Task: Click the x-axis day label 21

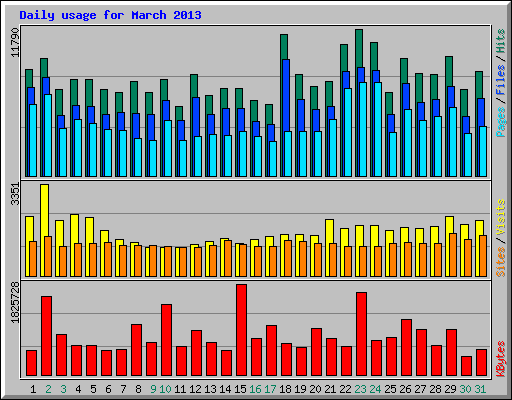Action: [330, 389]
